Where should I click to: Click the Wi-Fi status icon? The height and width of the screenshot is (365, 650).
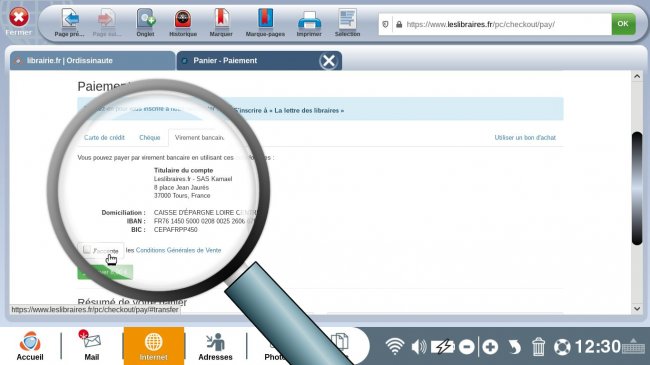(x=395, y=346)
